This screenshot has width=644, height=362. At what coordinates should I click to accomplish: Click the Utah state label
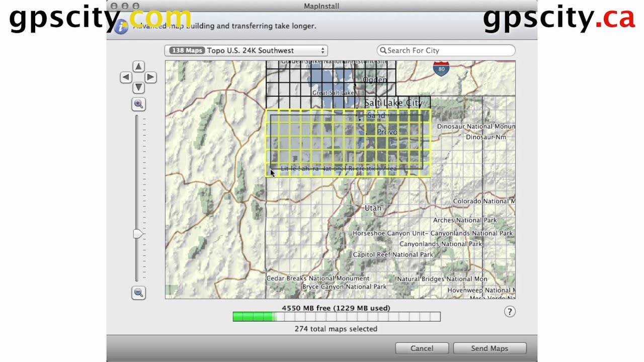373,208
